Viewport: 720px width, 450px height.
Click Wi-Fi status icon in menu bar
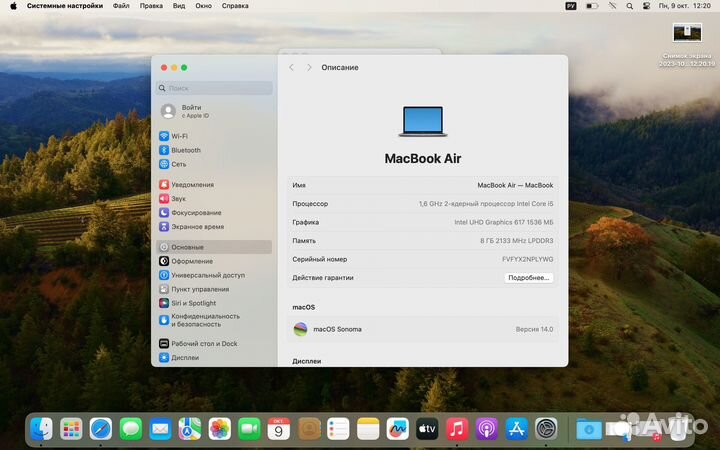(613, 6)
